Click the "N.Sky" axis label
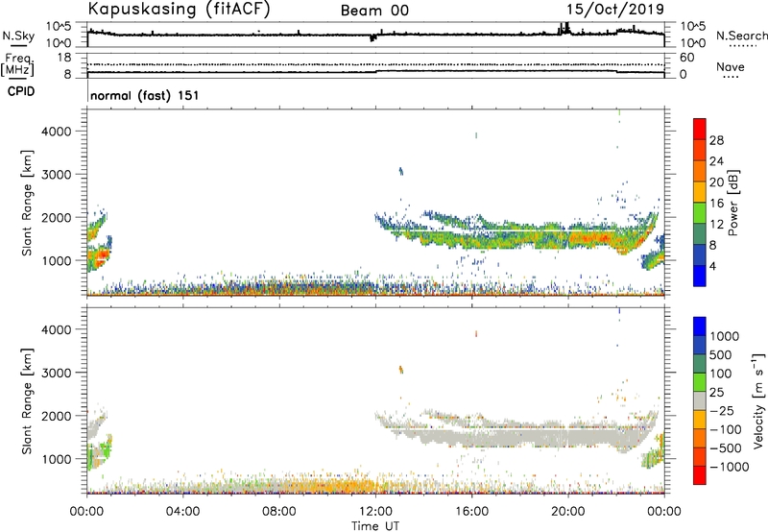 [18, 36]
